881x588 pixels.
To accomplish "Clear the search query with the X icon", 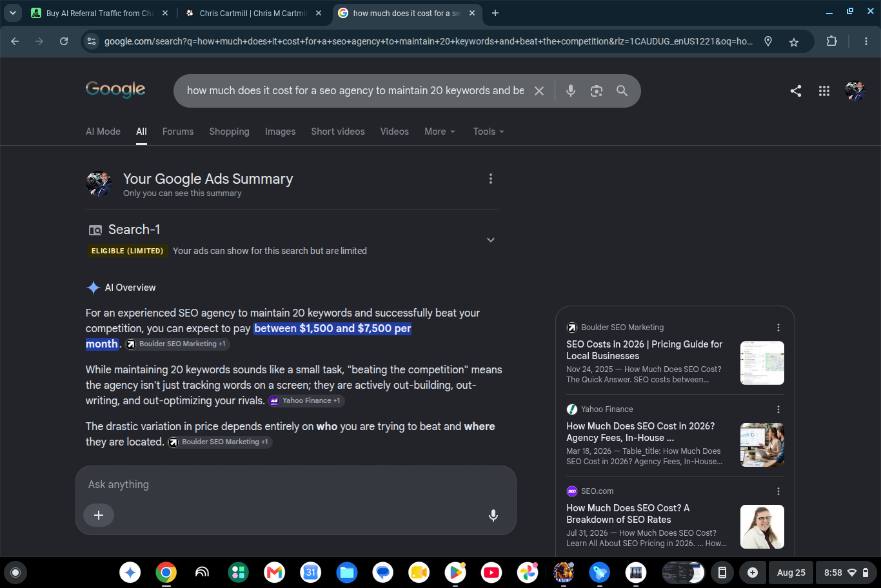I will click(x=539, y=91).
